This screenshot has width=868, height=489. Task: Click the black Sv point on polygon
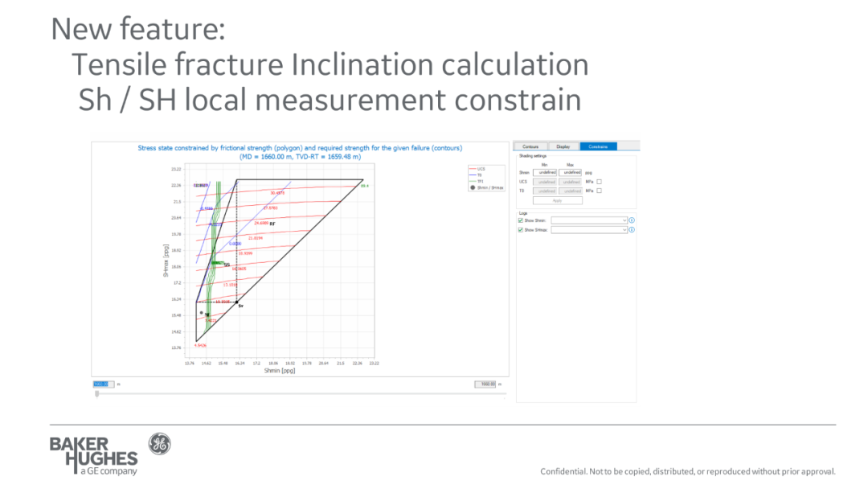pyautogui.click(x=237, y=302)
